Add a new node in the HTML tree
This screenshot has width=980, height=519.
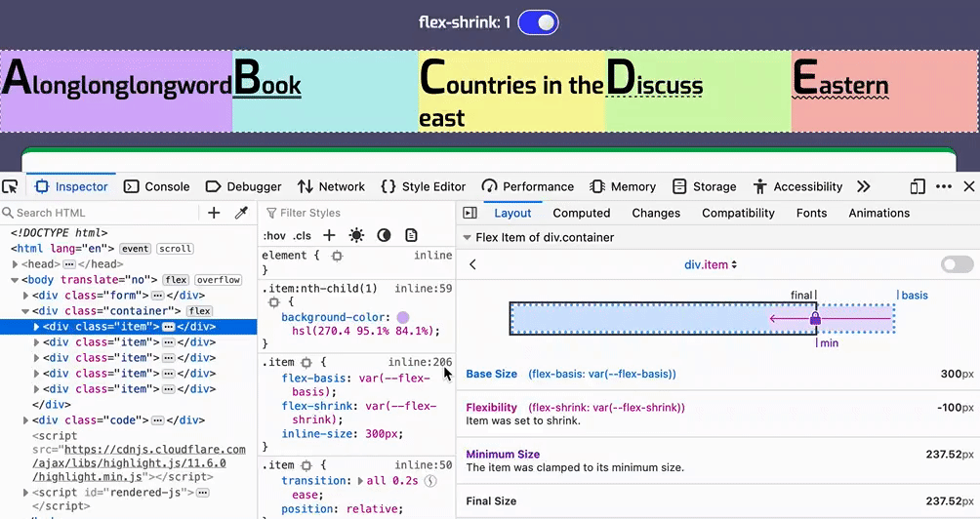coord(214,213)
